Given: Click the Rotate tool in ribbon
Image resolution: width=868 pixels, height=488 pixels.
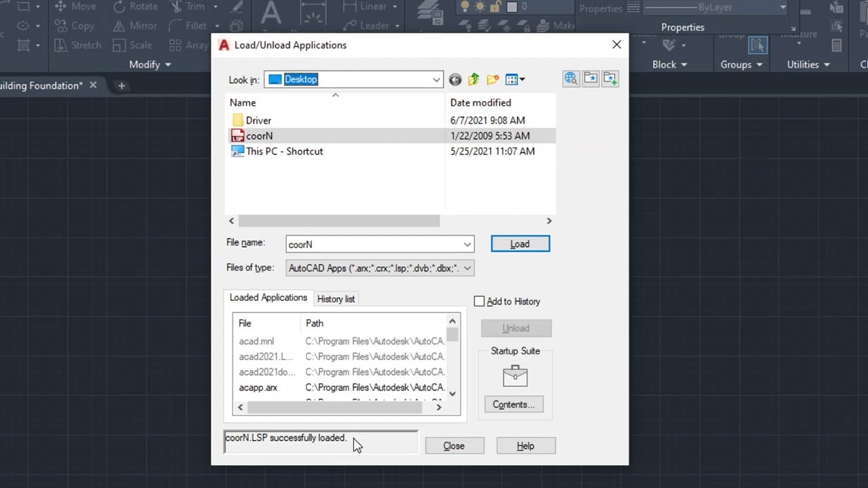Looking at the screenshot, I should 136,7.
